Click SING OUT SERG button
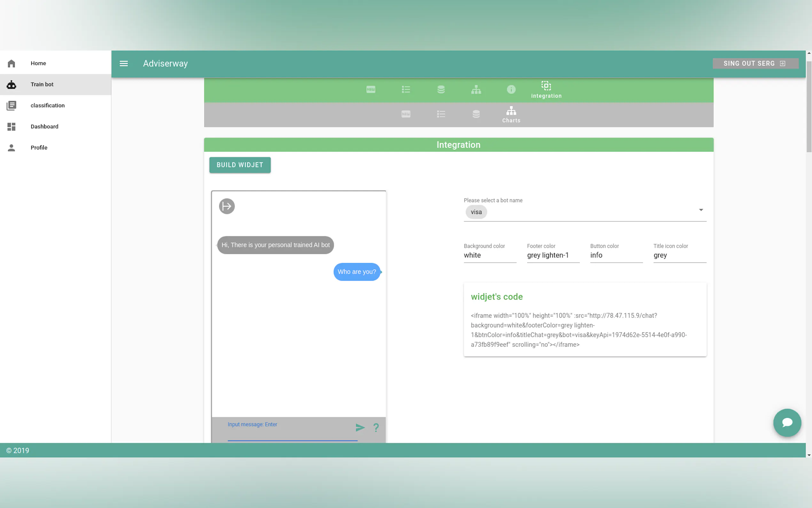The height and width of the screenshot is (508, 812). click(755, 63)
